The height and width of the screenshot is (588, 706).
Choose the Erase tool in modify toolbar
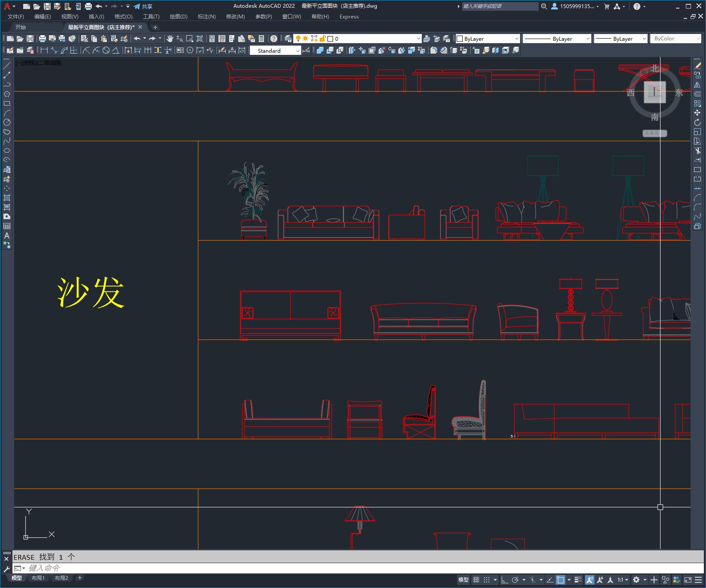(697, 66)
